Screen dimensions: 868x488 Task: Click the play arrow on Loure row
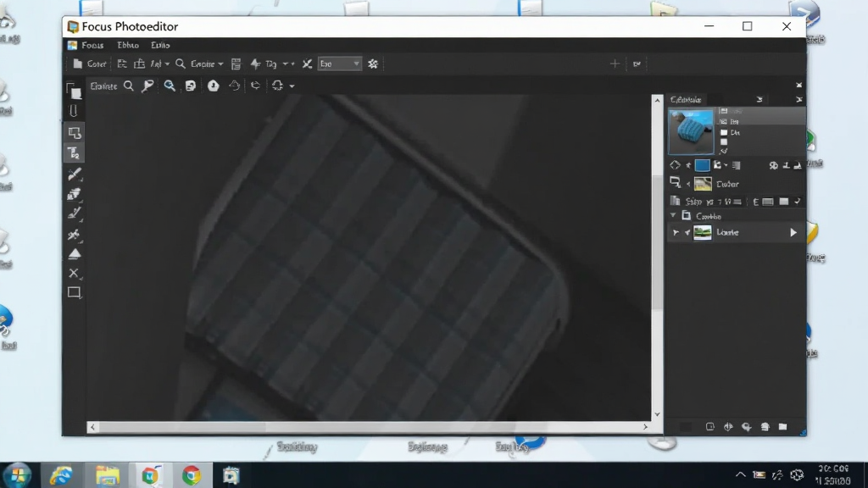click(793, 233)
